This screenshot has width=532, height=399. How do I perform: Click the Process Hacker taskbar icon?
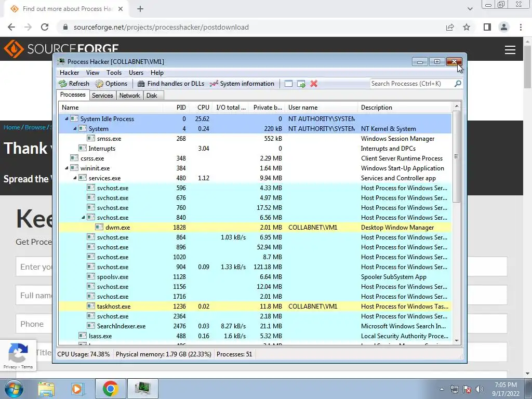pos(142,389)
